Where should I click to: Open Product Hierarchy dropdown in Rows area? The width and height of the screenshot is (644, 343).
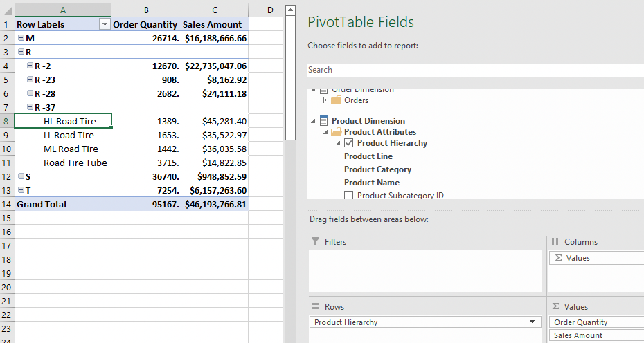[x=532, y=322]
